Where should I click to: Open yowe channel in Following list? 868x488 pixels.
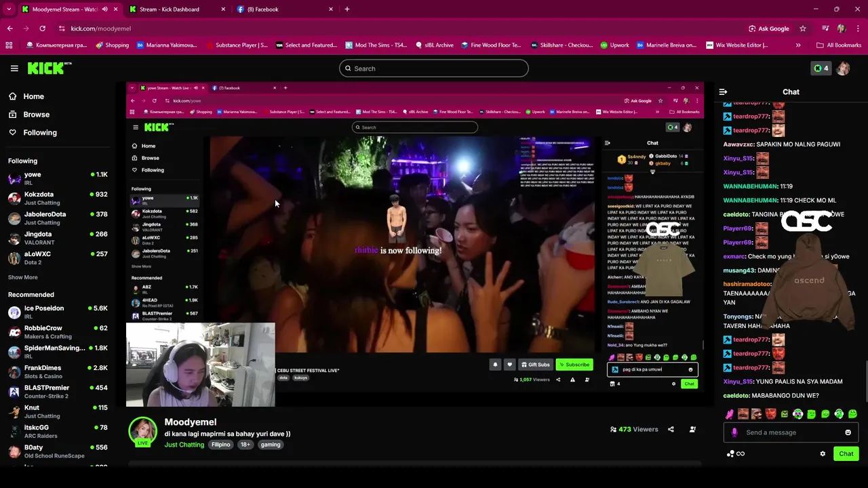point(58,178)
